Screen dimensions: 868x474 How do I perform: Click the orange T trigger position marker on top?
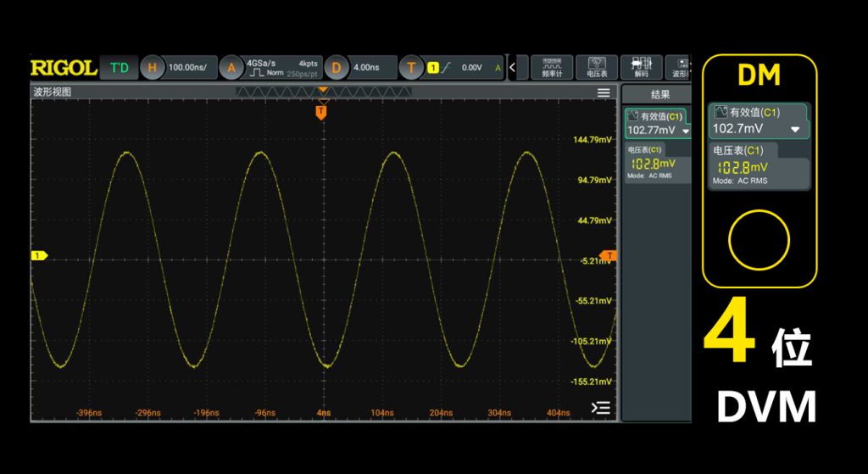[321, 112]
